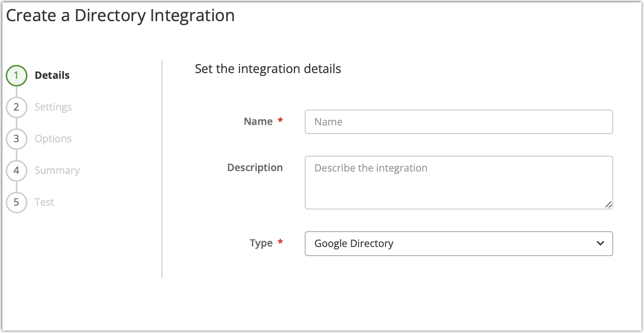
Task: Open the Type dropdown showing Google Directory
Action: click(458, 244)
